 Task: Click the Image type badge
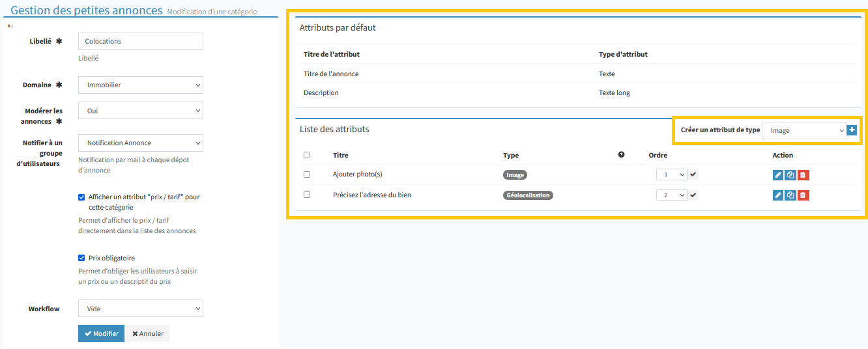coord(515,175)
